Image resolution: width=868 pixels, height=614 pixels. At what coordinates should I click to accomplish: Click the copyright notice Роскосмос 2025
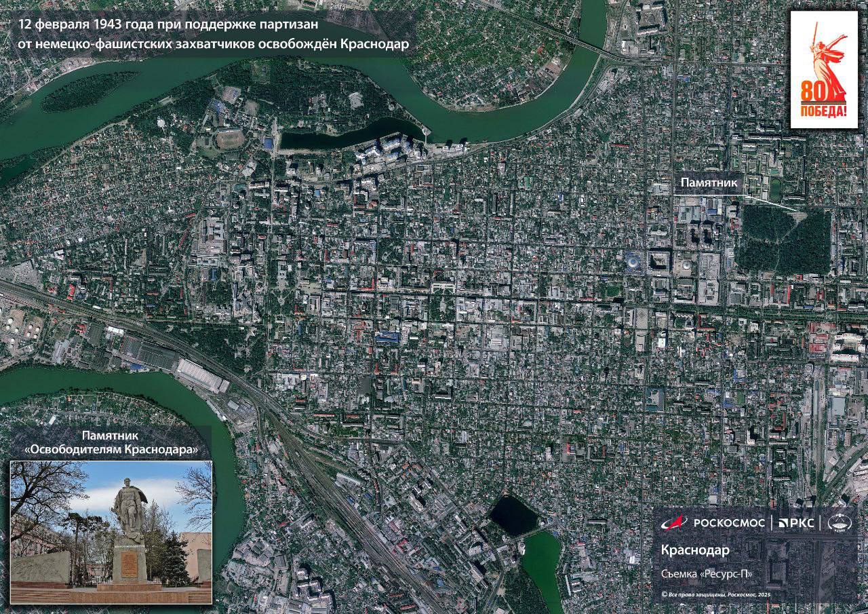pos(715,595)
